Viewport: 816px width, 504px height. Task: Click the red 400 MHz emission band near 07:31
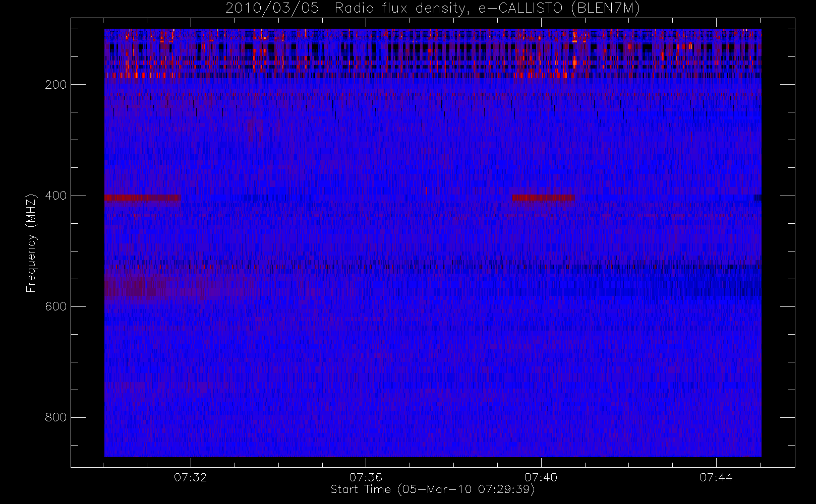[x=142, y=198]
